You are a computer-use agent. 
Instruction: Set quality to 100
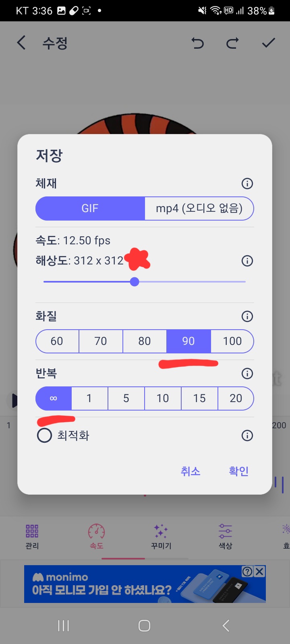coord(232,341)
